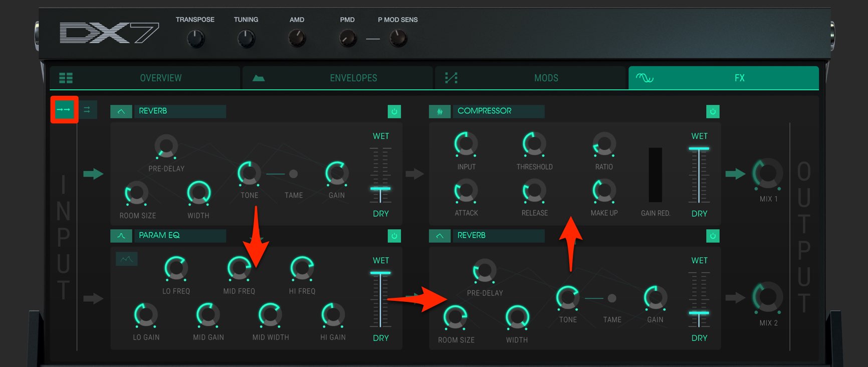Click the Compressor wet/dry slider
This screenshot has width=868, height=367.
(x=699, y=175)
